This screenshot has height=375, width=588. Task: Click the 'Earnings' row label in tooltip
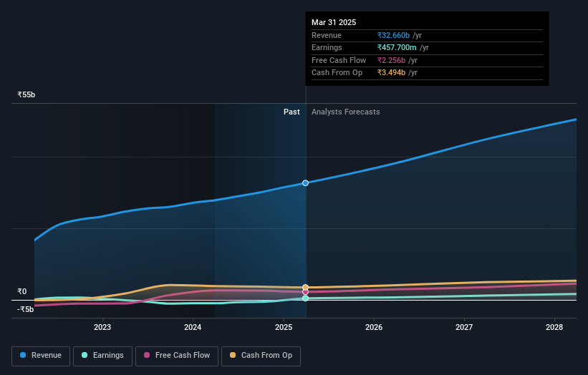click(327, 47)
